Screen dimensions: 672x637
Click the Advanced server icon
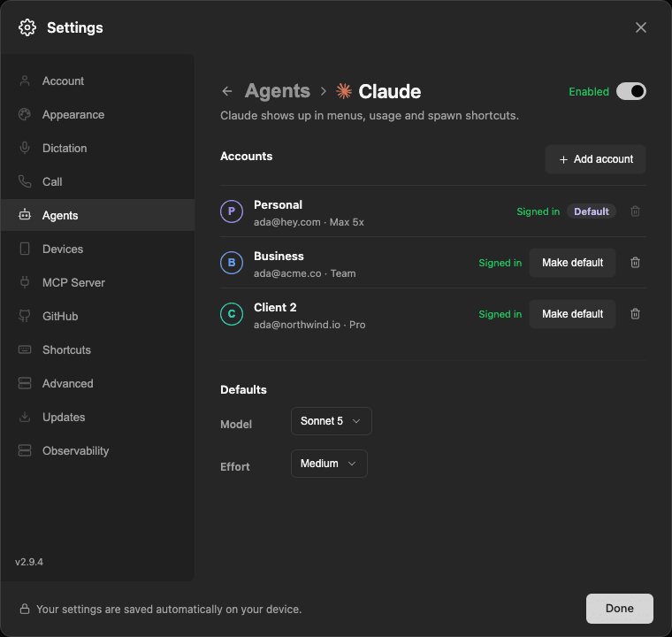point(25,383)
